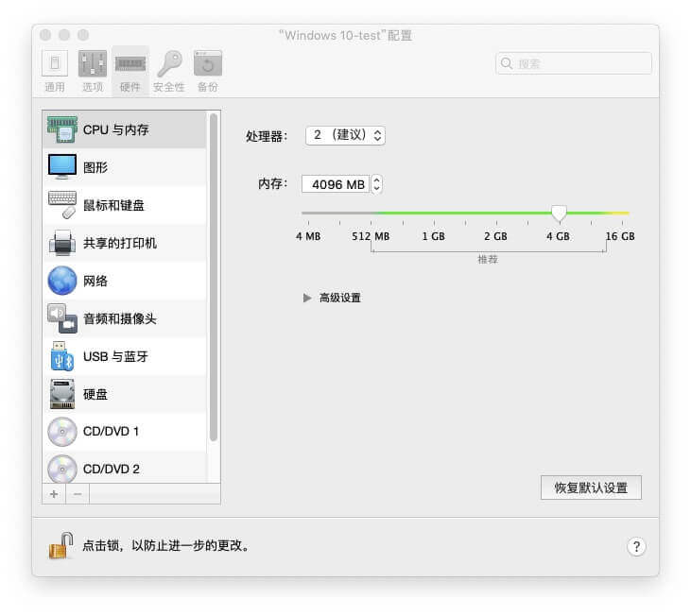Select the 鼠标和键盘 list row text
Viewport: 691px width, 616px height.
coord(113,206)
